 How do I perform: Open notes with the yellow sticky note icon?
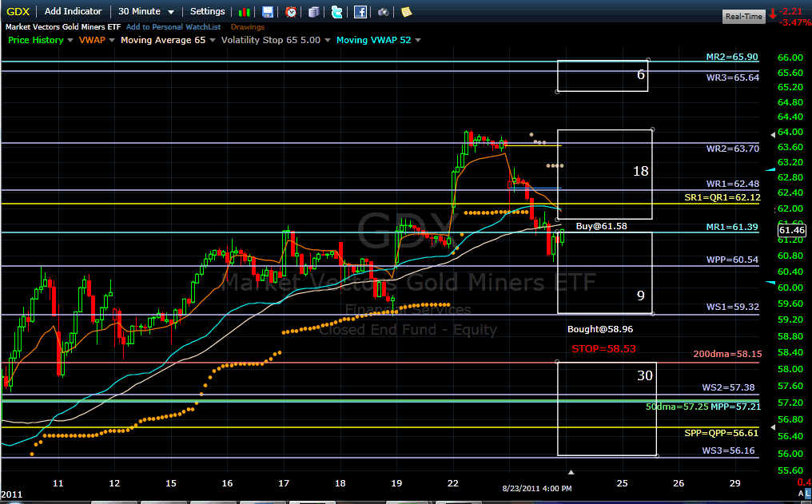pyautogui.click(x=407, y=12)
